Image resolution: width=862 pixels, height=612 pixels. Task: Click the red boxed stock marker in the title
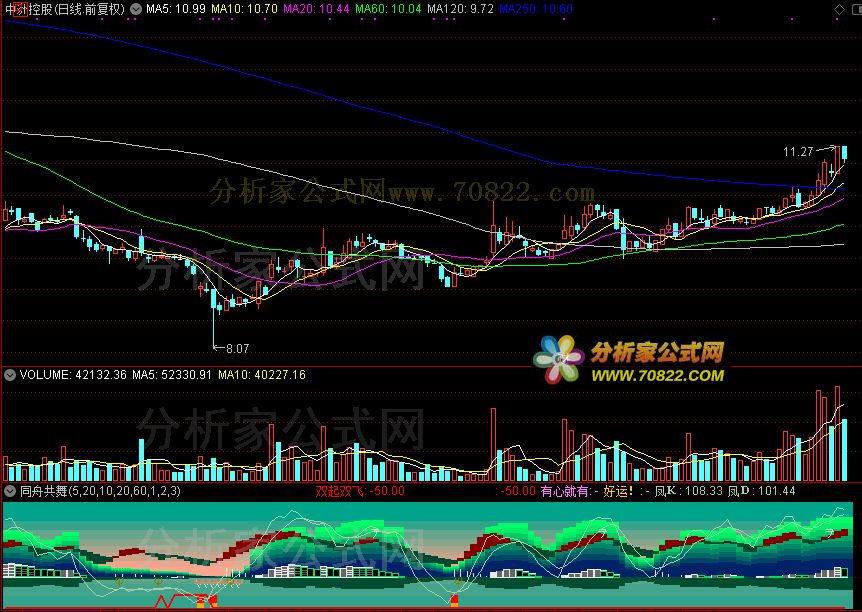(20, 9)
